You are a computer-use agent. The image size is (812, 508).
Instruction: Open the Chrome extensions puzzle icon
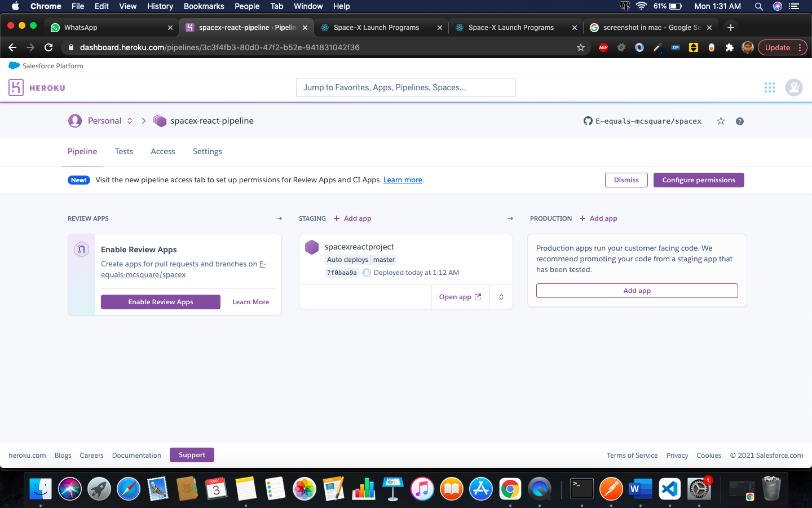(x=730, y=47)
